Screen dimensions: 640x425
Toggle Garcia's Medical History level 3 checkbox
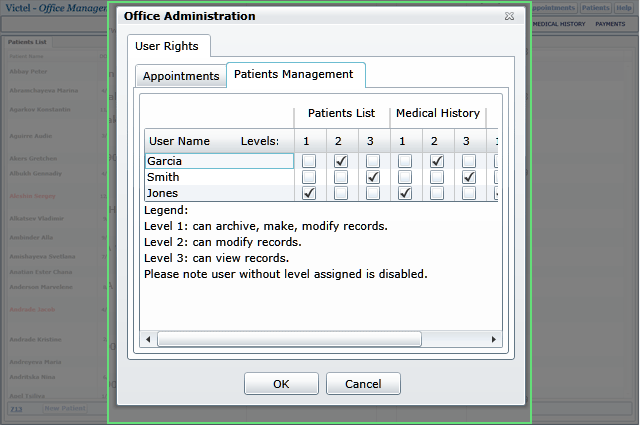coord(469,161)
